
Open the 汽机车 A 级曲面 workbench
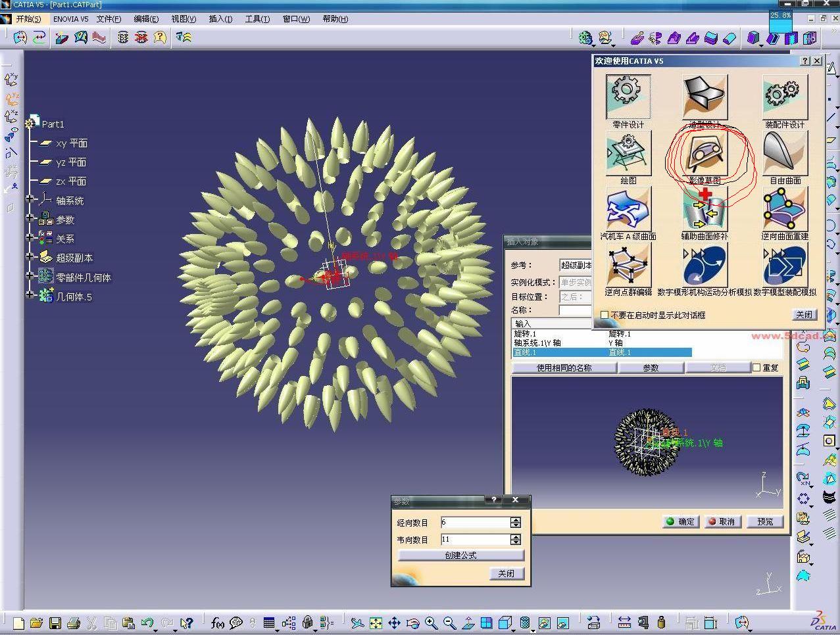628,208
